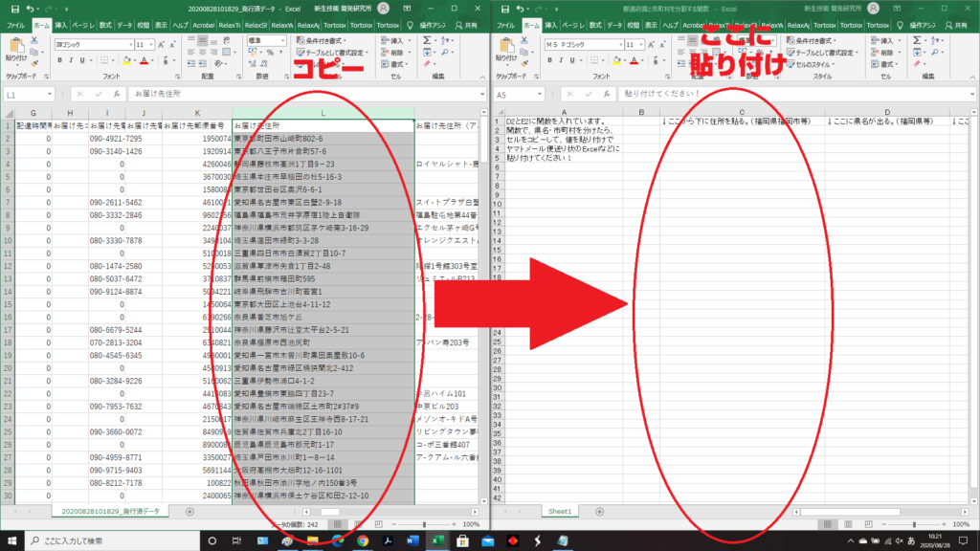
Task: Toggle Underline in the left Excel window
Action: coord(83,59)
